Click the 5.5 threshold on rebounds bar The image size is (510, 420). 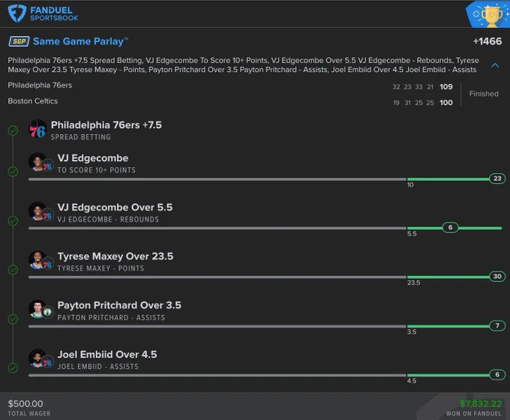point(412,233)
